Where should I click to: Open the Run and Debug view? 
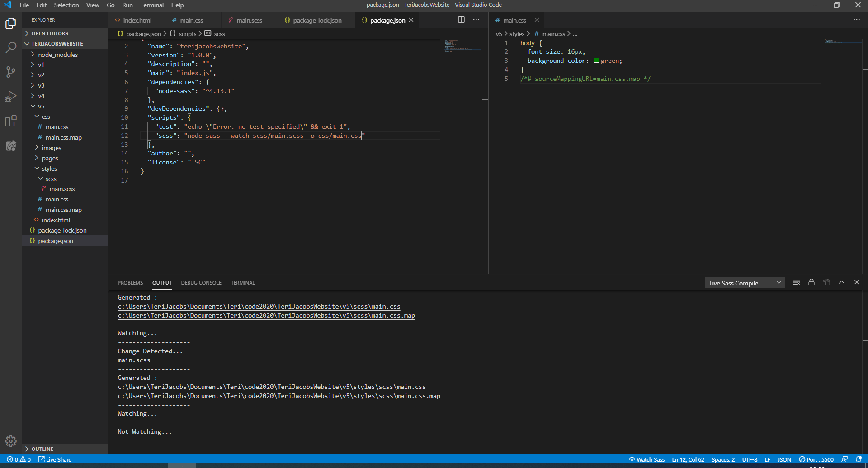(11, 96)
